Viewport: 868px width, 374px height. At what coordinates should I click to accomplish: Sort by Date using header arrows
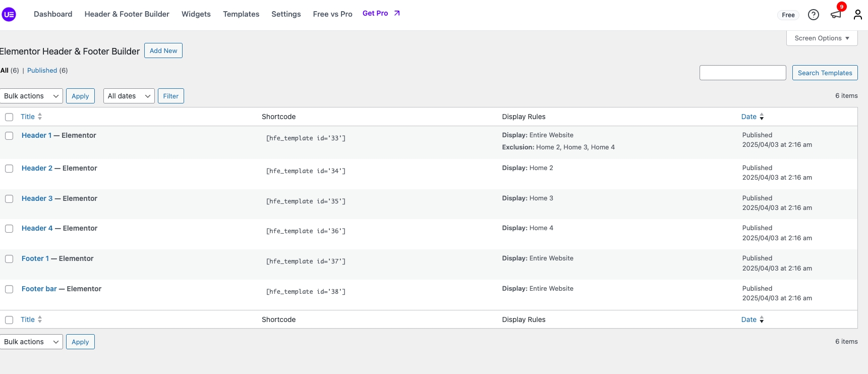click(x=762, y=117)
